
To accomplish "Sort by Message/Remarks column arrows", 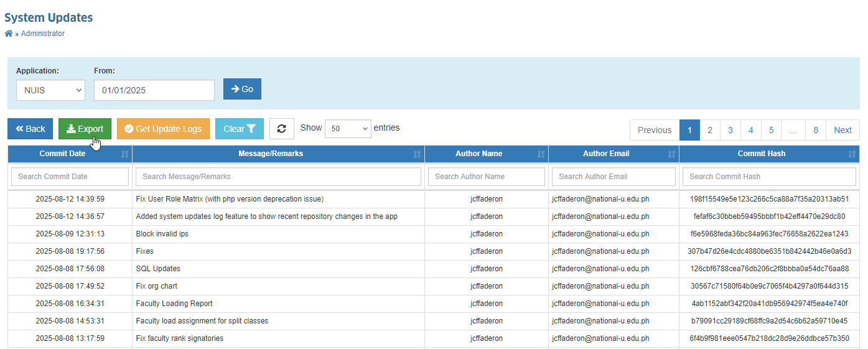I will 417,154.
